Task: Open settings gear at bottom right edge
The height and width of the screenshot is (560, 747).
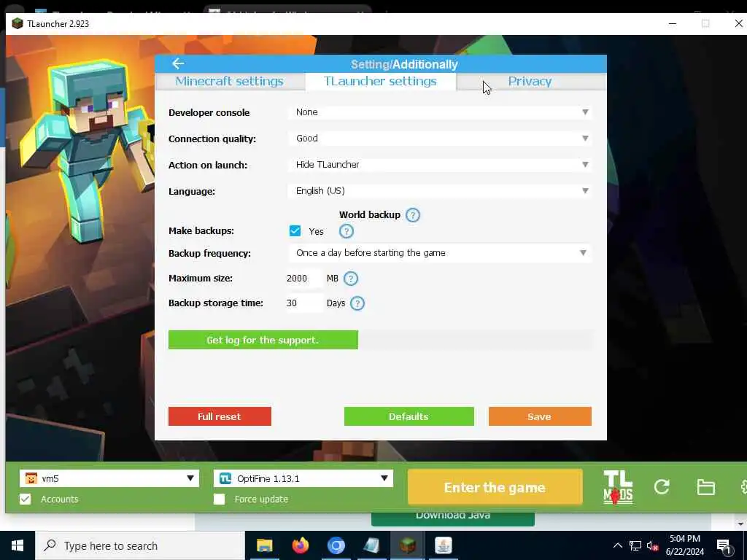Action: 743,487
